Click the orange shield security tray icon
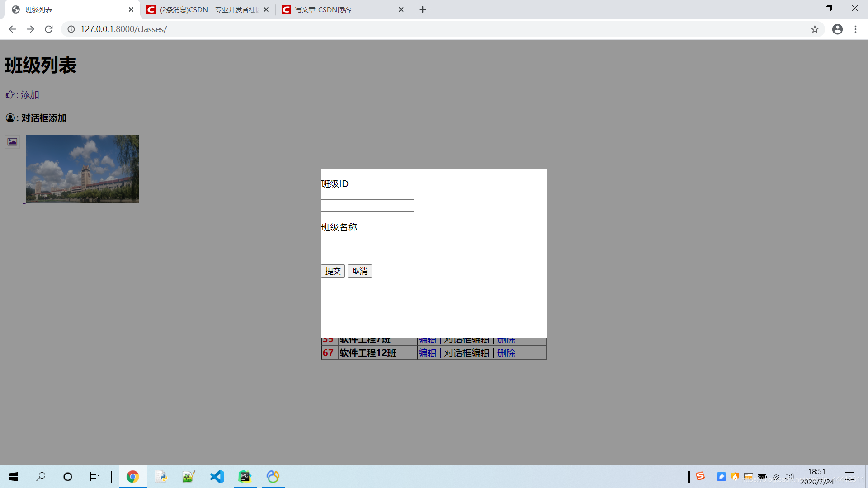Image resolution: width=868 pixels, height=488 pixels. [x=735, y=477]
